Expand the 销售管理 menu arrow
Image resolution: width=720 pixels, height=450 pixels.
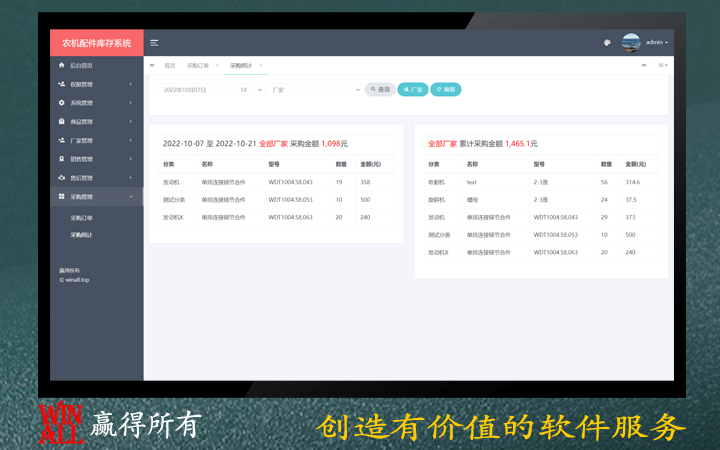[x=131, y=159]
